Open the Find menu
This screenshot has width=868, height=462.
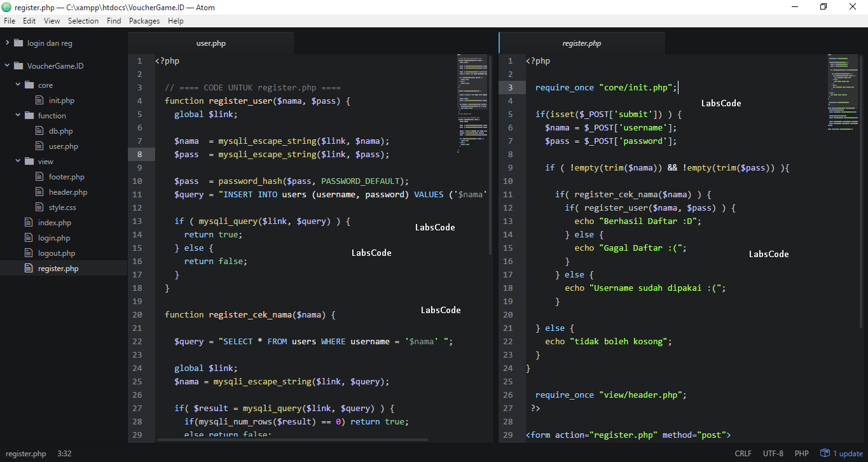point(114,20)
